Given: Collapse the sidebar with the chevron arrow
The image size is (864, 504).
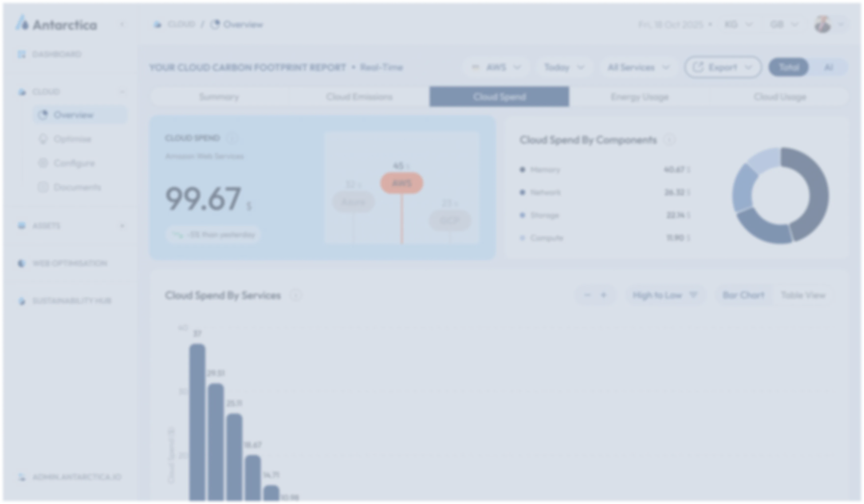Looking at the screenshot, I should (122, 24).
